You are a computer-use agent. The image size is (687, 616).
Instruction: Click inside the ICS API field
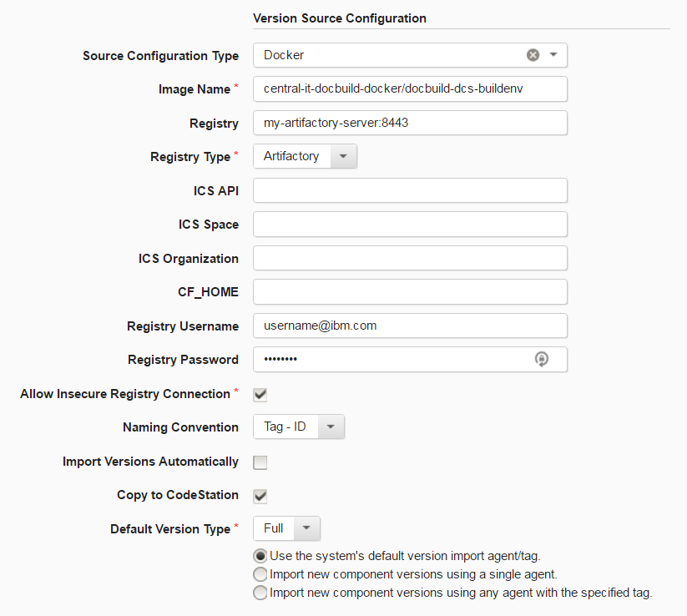coord(409,190)
